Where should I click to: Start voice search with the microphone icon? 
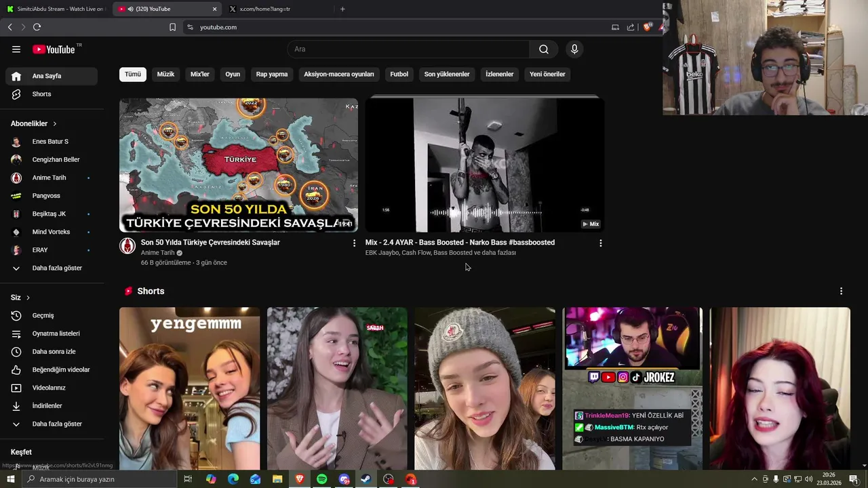(574, 49)
